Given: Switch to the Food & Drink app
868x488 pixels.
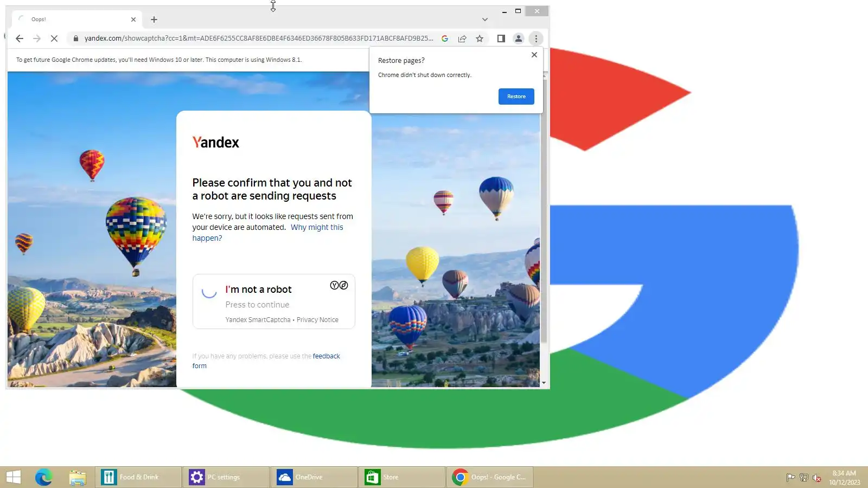Looking at the screenshot, I should pos(138,477).
